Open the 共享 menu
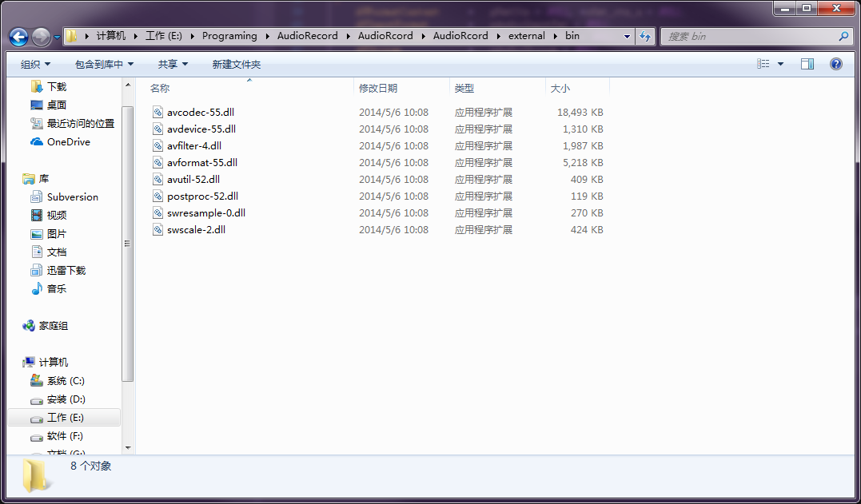 click(x=173, y=64)
